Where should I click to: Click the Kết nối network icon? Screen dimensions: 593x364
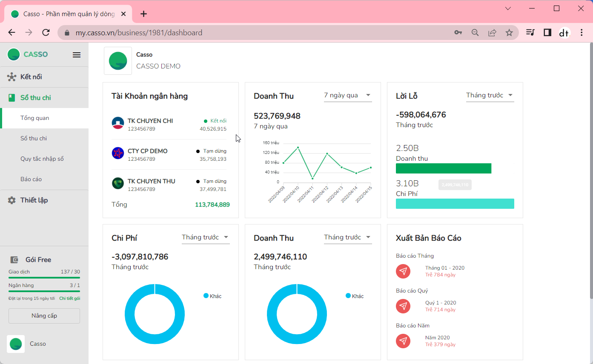click(12, 77)
